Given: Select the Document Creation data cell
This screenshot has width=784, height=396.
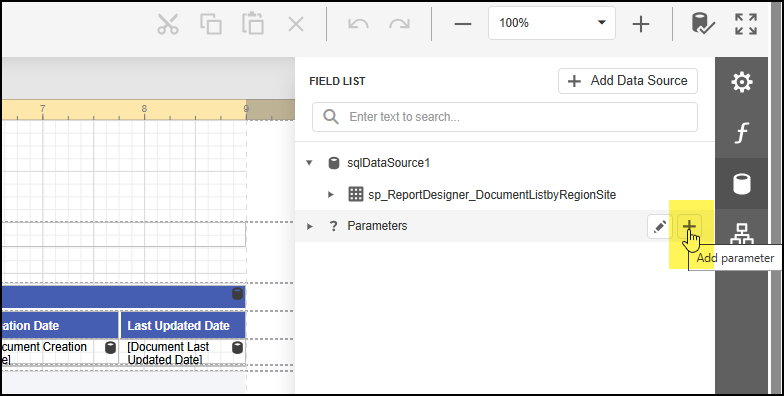Looking at the screenshot, I should click(x=60, y=352).
